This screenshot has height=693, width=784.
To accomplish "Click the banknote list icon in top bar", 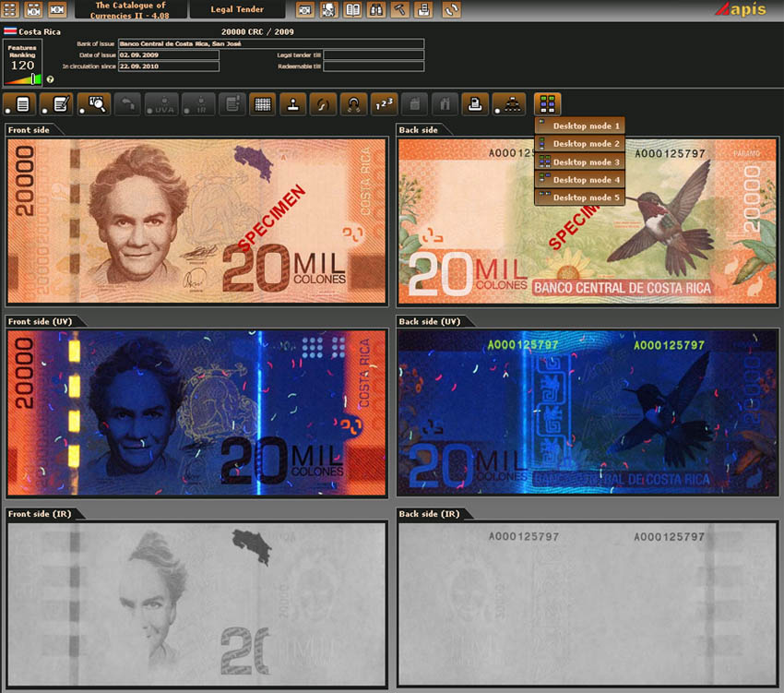I will click(33, 9).
